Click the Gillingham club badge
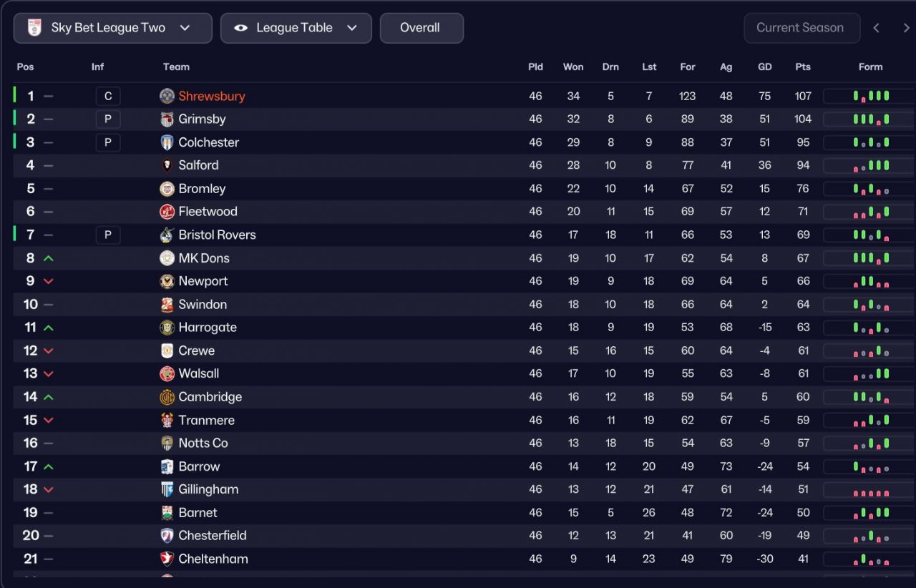 [167, 489]
